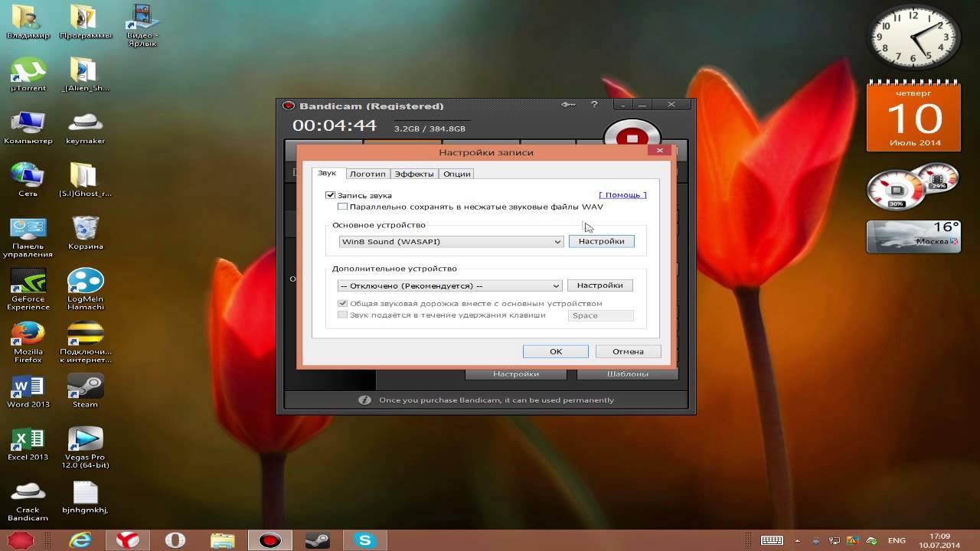The image size is (980, 551).
Task: Open Skype from the taskbar
Action: (364, 540)
